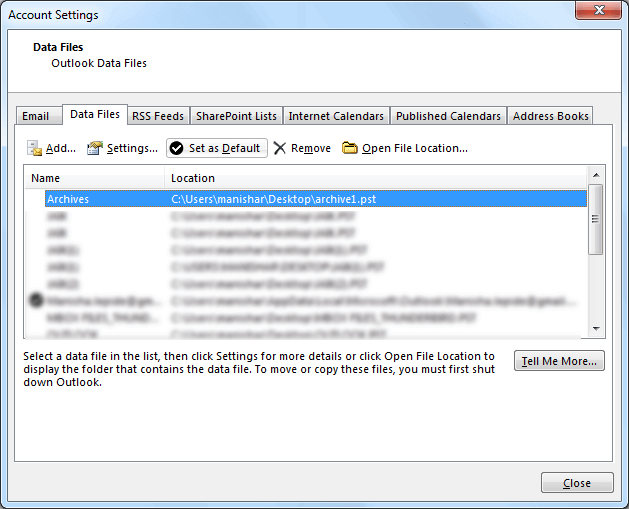This screenshot has height=509, width=629.
Task: Click the list scrollbar down arrow
Action: (596, 329)
